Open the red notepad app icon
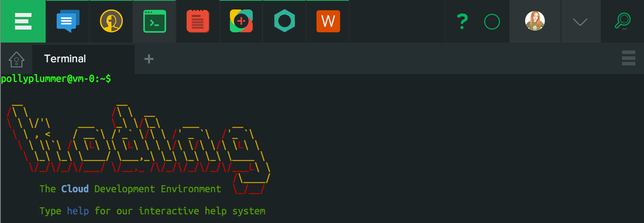The height and width of the screenshot is (223, 644). [x=198, y=21]
